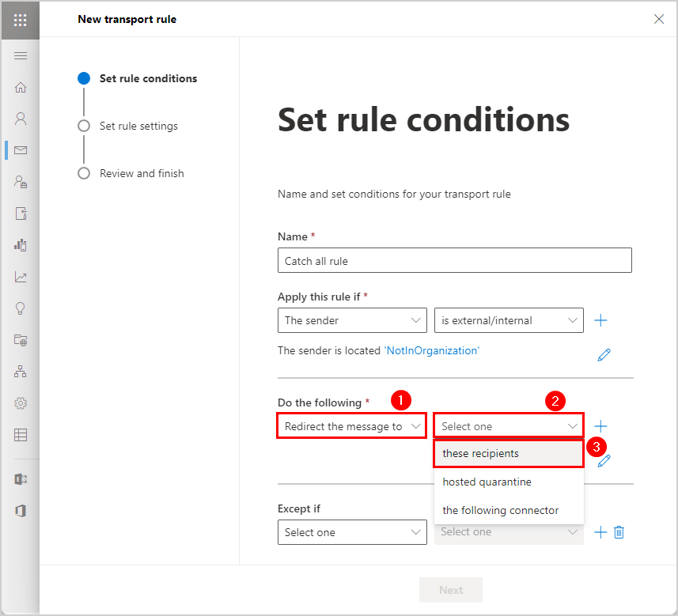The image size is (678, 616).
Task: Expand The sender dropdown
Action: 352,320
